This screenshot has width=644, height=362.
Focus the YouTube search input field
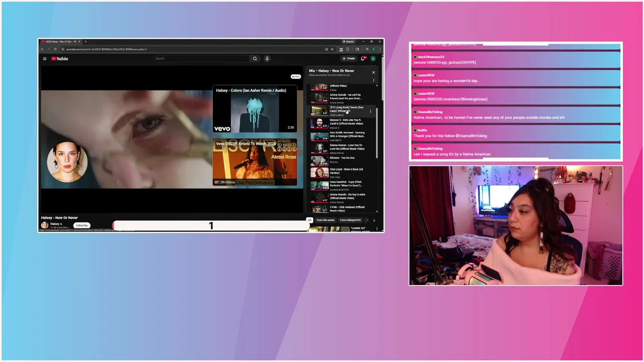(x=201, y=58)
